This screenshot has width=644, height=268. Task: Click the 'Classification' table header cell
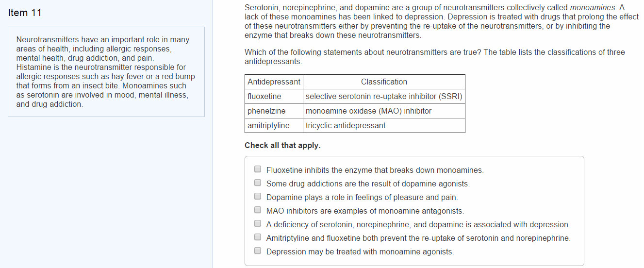click(x=384, y=82)
